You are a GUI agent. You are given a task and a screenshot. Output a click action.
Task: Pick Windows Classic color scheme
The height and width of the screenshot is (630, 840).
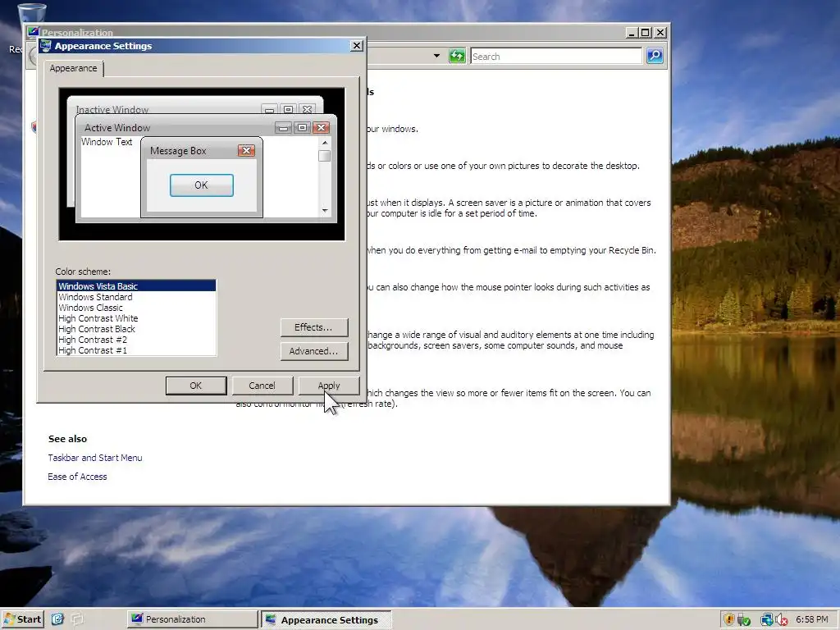pos(136,308)
